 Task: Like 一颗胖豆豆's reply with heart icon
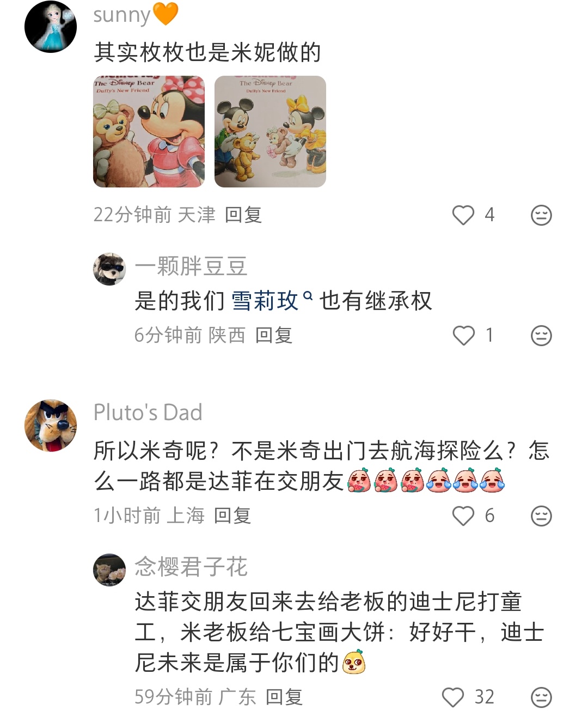pos(464,336)
